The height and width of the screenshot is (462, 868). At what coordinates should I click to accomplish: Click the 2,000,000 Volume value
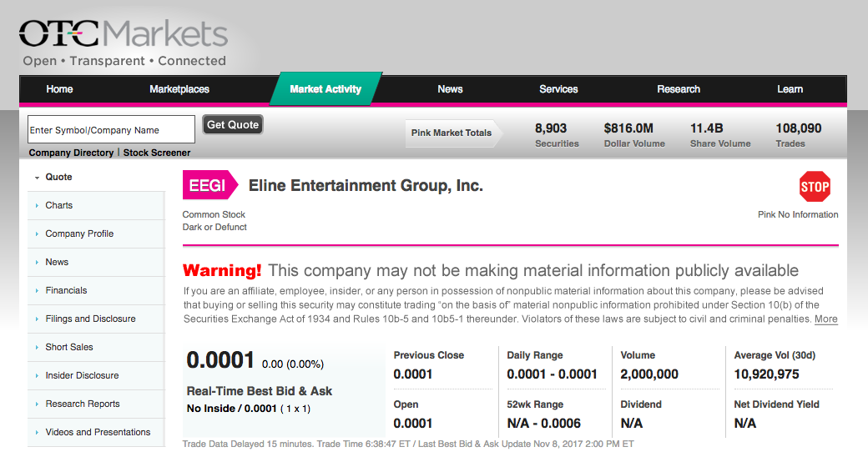coord(649,374)
